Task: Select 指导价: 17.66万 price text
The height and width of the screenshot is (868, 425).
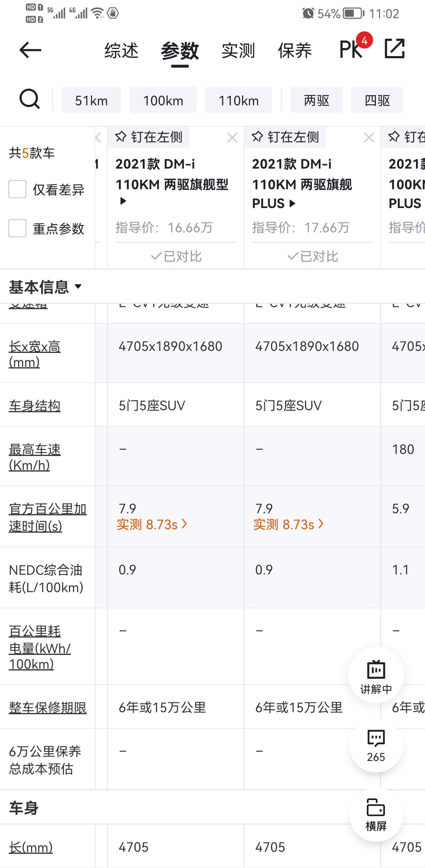Action: (x=301, y=228)
